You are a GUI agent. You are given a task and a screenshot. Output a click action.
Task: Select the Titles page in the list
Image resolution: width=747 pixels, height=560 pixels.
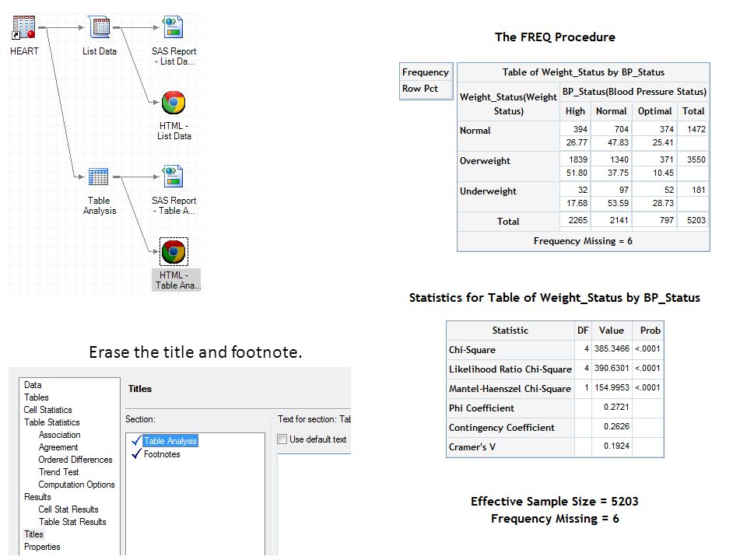33,534
